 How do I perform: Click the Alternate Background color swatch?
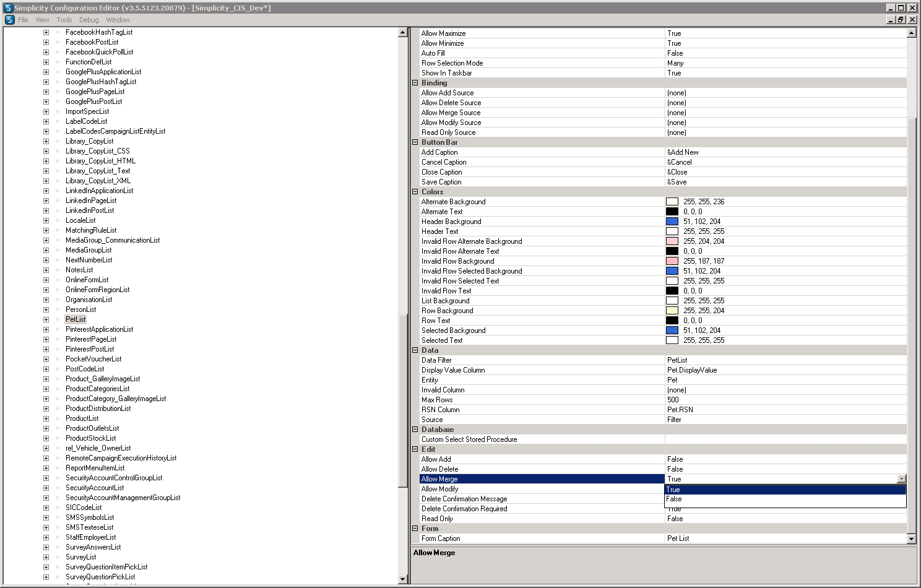[x=672, y=202]
